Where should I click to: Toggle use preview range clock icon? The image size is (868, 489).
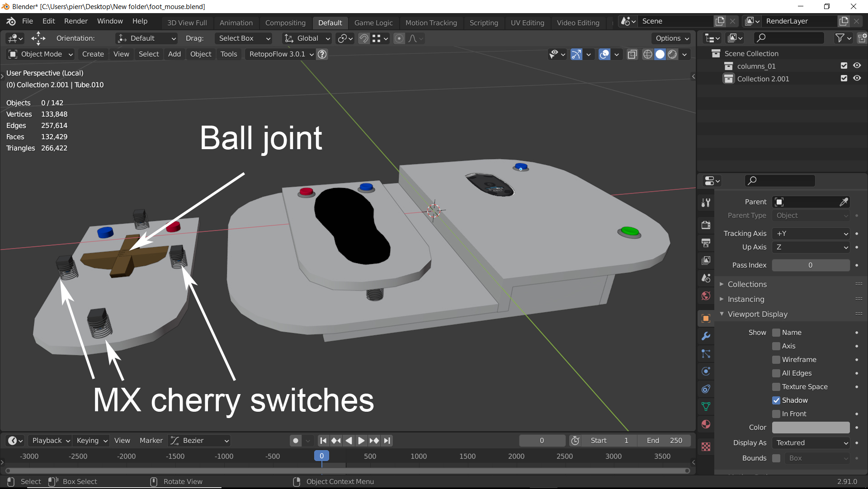[x=575, y=441]
